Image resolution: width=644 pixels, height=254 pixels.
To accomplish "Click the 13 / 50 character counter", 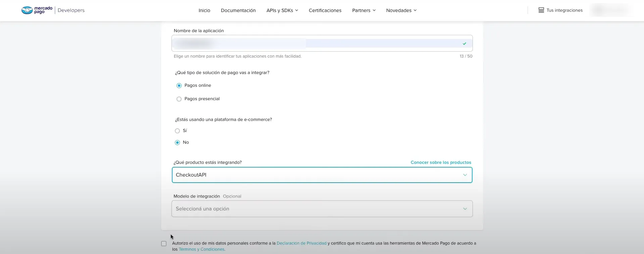I will (466, 56).
